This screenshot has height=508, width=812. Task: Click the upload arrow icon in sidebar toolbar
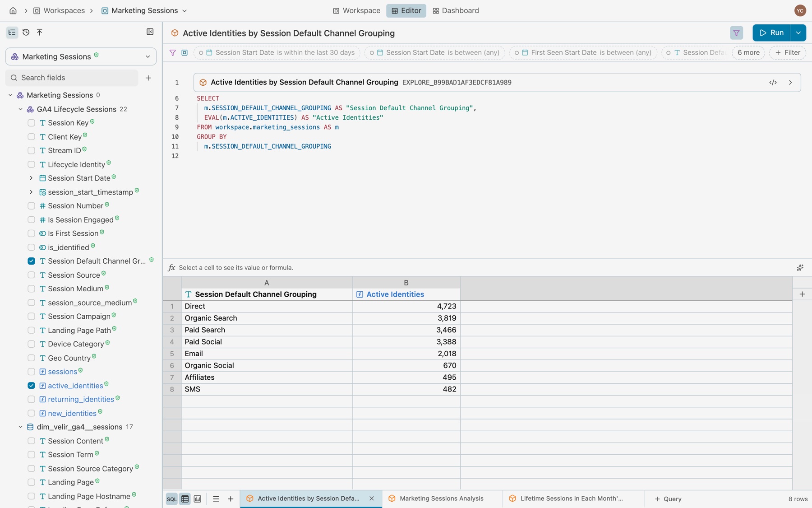click(40, 32)
